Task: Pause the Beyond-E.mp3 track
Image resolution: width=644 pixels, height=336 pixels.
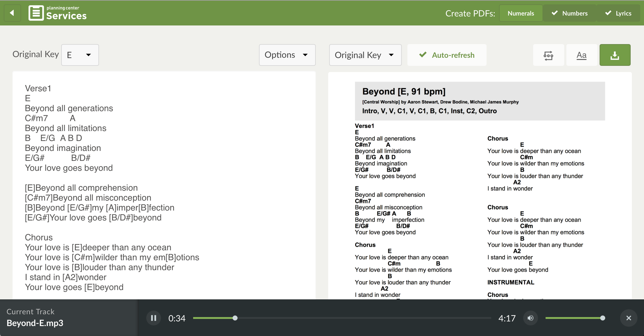Action: coord(153,318)
